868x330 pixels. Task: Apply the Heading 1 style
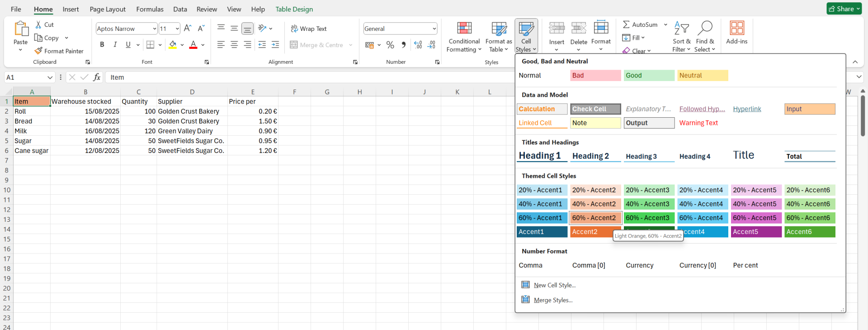tap(542, 156)
